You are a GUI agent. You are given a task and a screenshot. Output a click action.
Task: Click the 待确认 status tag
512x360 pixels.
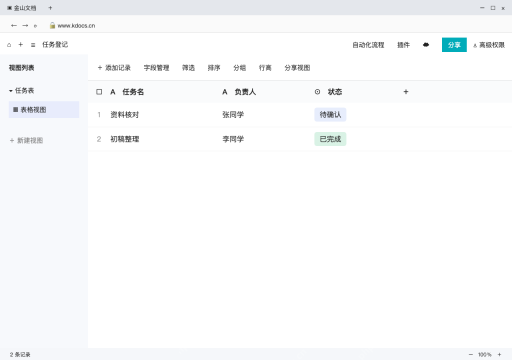coord(330,115)
